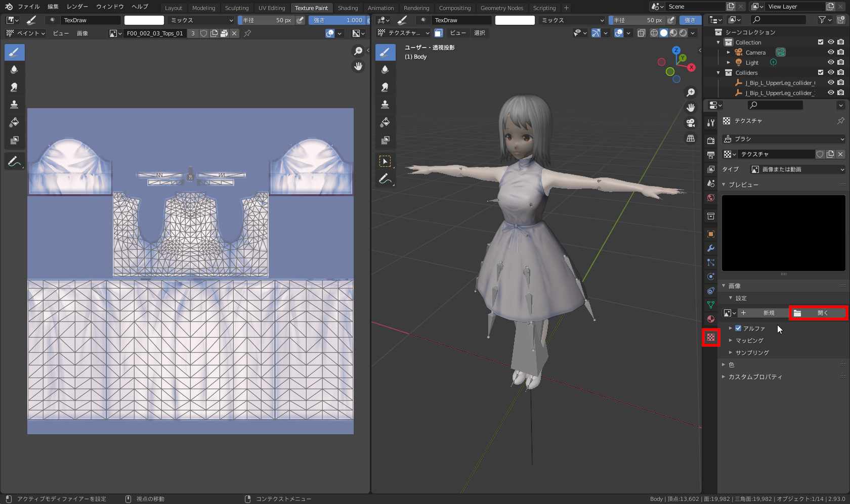This screenshot has width=850, height=504.
Task: Switch to the Shading workspace tab
Action: pyautogui.click(x=348, y=8)
